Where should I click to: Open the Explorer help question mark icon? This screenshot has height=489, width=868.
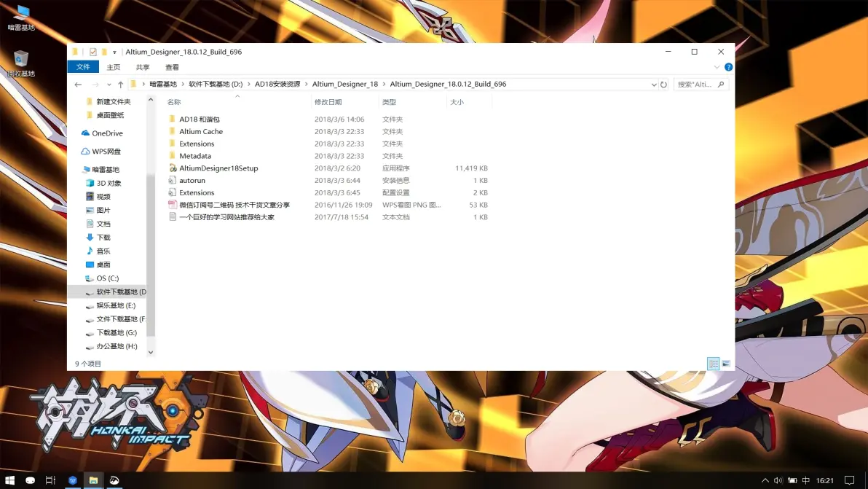(x=728, y=67)
